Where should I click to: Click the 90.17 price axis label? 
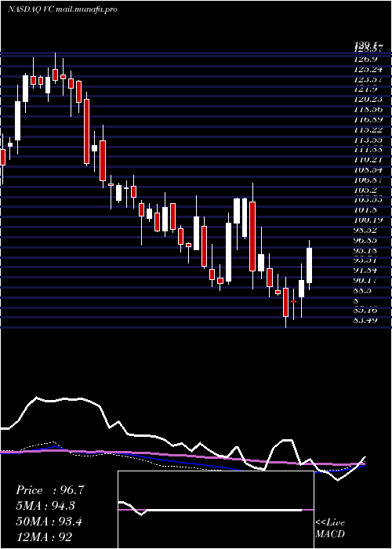click(x=366, y=281)
